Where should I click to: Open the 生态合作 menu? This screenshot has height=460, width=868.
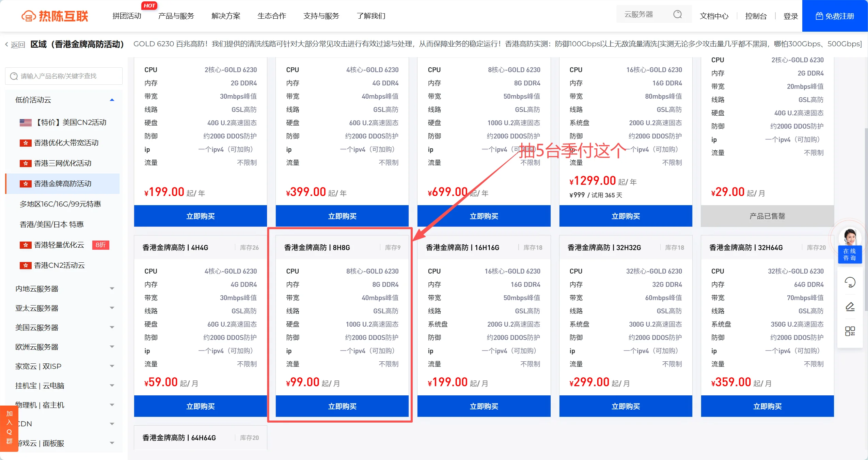tap(272, 16)
